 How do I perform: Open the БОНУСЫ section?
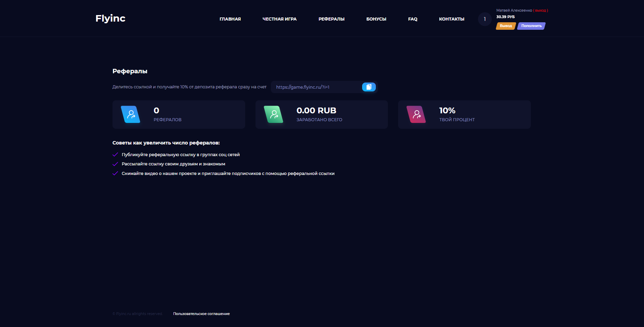pyautogui.click(x=376, y=19)
